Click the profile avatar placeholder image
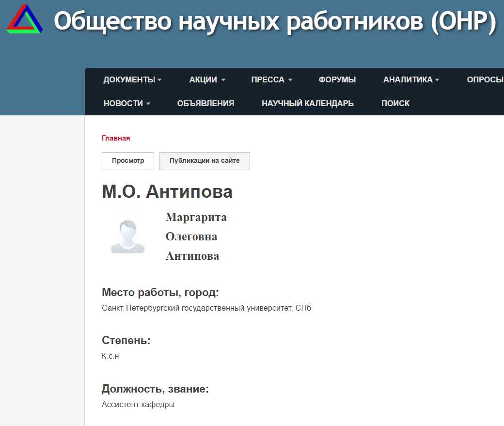 click(x=127, y=237)
